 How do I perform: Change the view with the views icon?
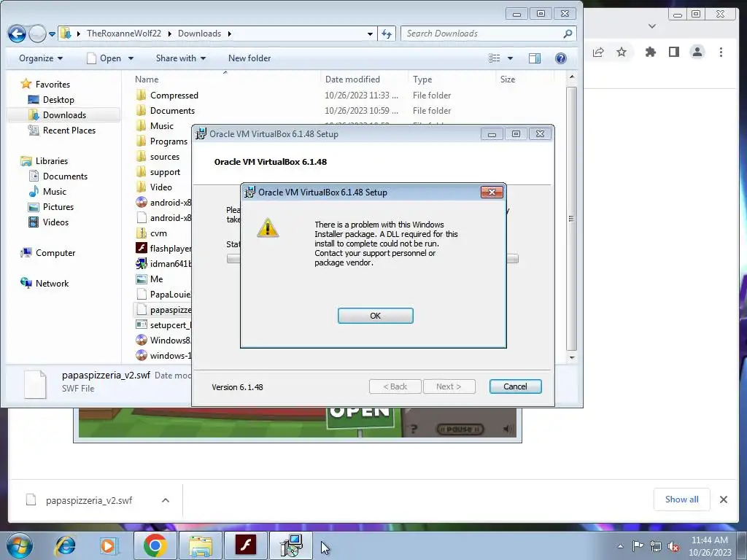click(x=494, y=58)
